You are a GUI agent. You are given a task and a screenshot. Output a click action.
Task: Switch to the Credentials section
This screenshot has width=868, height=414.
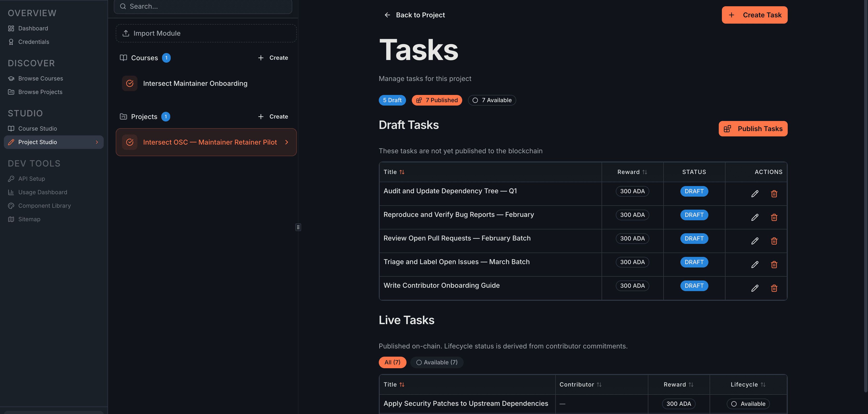point(34,42)
